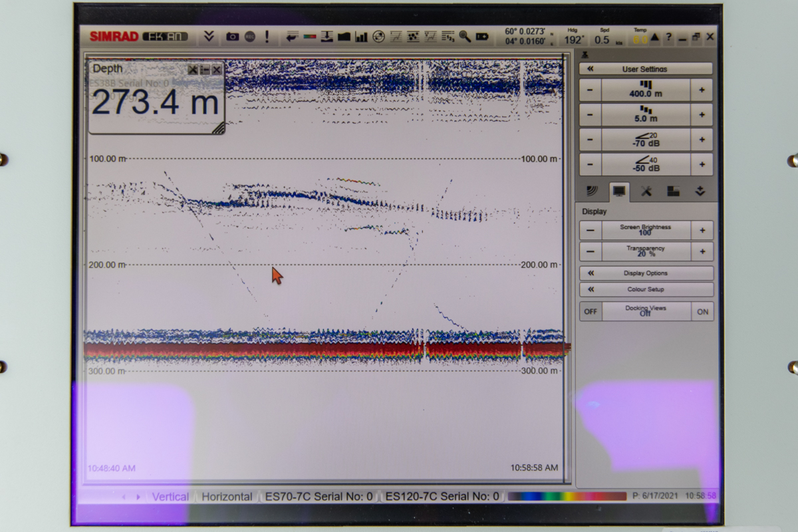Decrease the 400.0 m range value
This screenshot has width=798, height=532.
[x=591, y=90]
